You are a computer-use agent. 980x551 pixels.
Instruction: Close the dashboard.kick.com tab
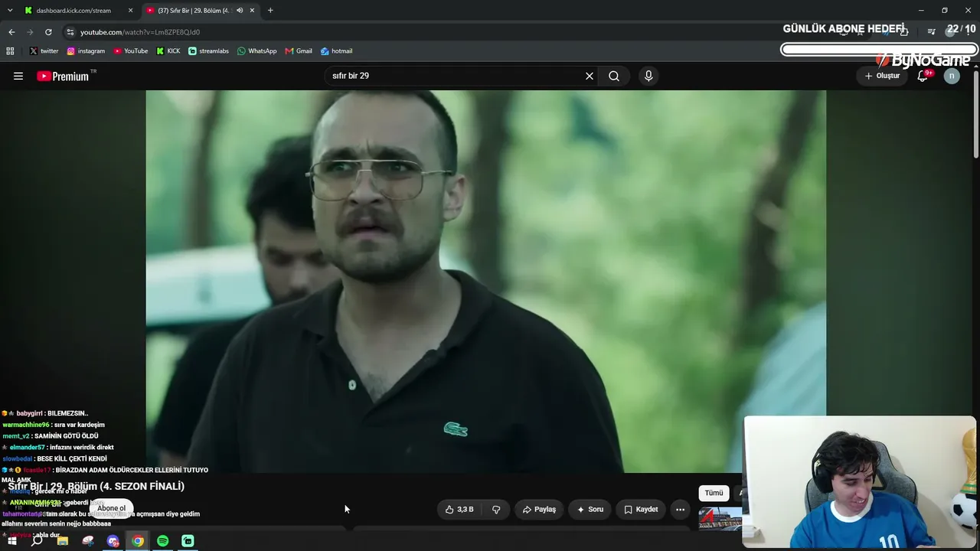131,11
